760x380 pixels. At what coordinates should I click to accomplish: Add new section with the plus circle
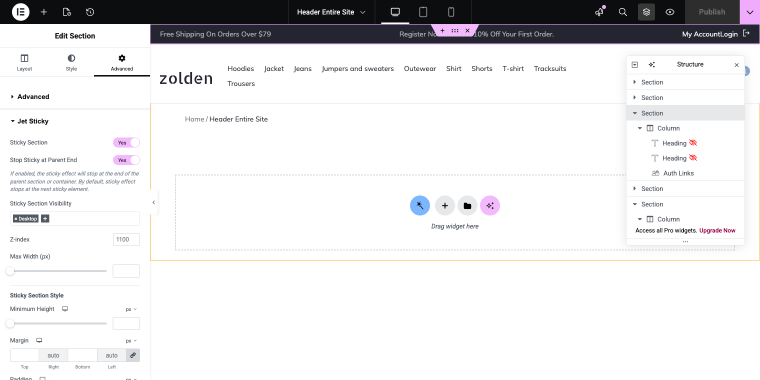point(444,206)
